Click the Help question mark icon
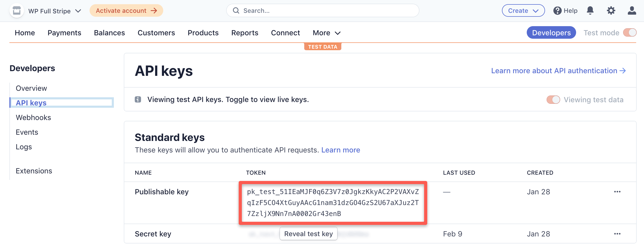 tap(557, 10)
